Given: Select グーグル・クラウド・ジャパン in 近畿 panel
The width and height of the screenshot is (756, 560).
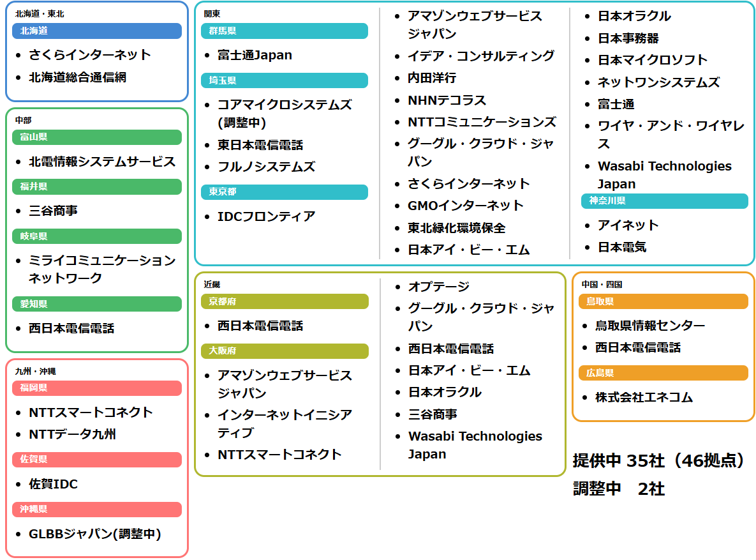Looking at the screenshot, I should click(x=481, y=317).
